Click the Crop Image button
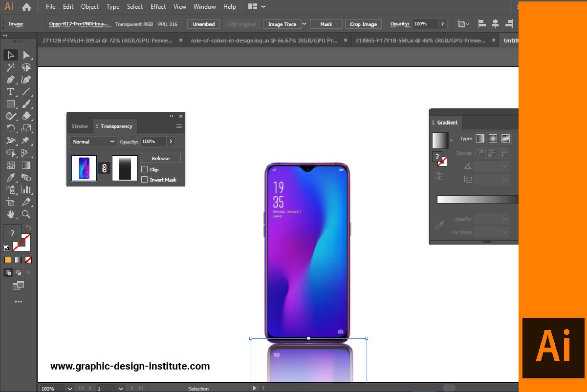The width and height of the screenshot is (587, 392). [x=363, y=24]
